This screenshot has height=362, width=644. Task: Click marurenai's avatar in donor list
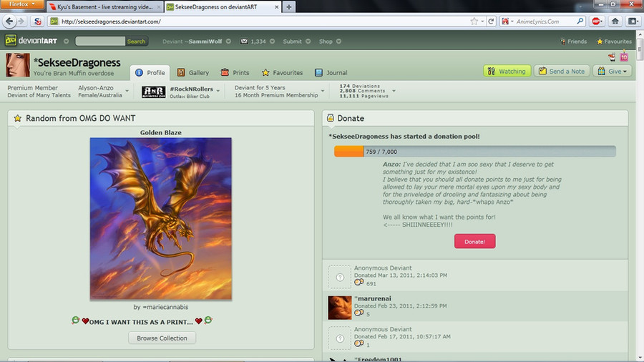pyautogui.click(x=340, y=308)
